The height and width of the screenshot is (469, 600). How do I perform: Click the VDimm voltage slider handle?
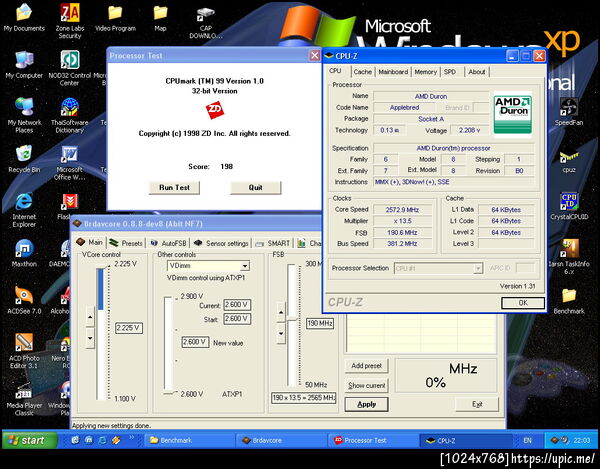point(169,392)
